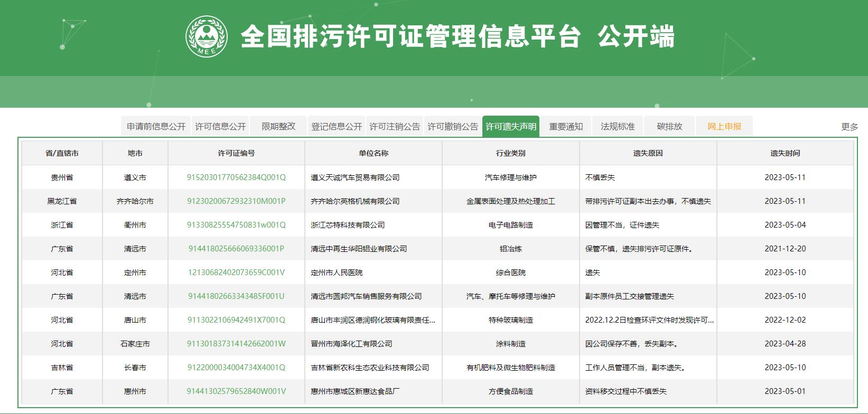
Task: Click the 单位名称 column header
Action: point(374,153)
